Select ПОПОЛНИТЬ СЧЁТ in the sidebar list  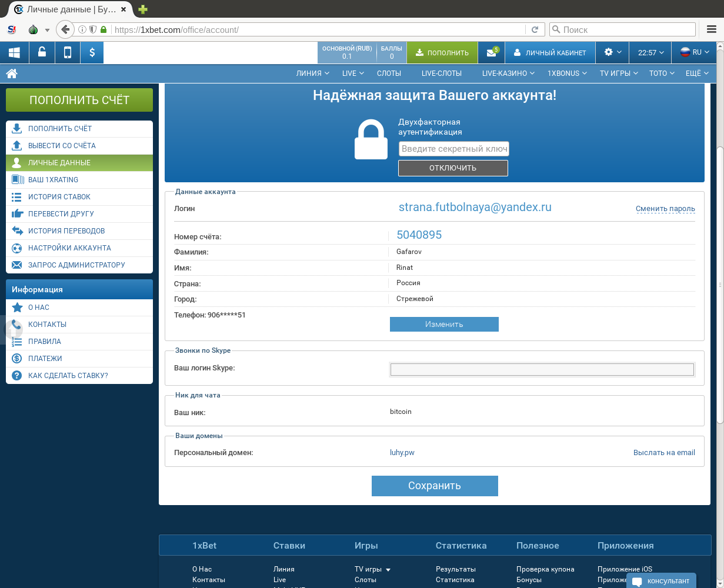coord(79,129)
